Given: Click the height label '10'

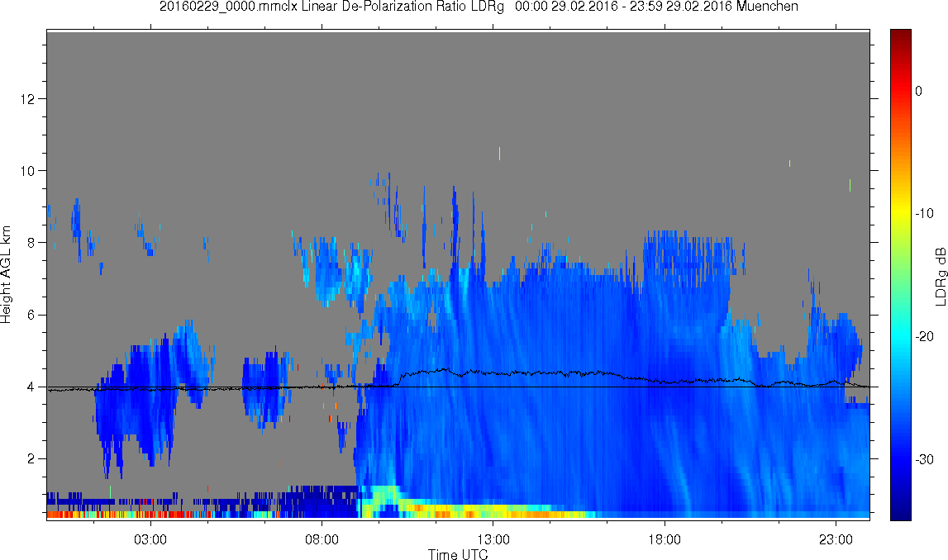Looking at the screenshot, I should pos(30,171).
